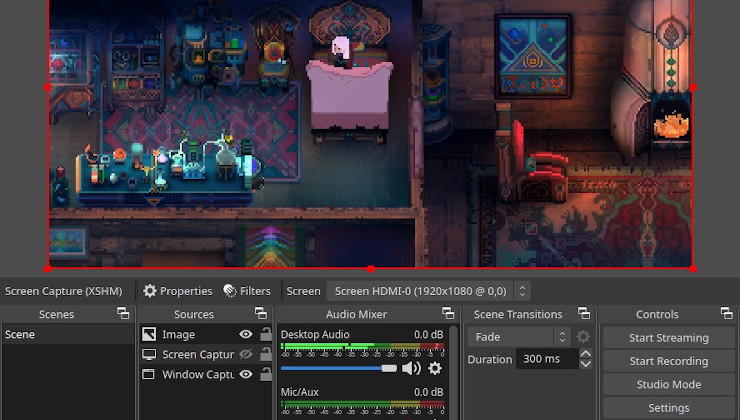This screenshot has width=740, height=420.
Task: Click the game preview canvas
Action: (370, 134)
